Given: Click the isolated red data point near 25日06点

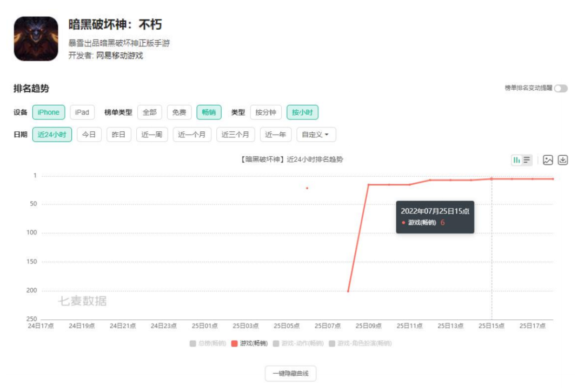Looking at the screenshot, I should pos(307,188).
